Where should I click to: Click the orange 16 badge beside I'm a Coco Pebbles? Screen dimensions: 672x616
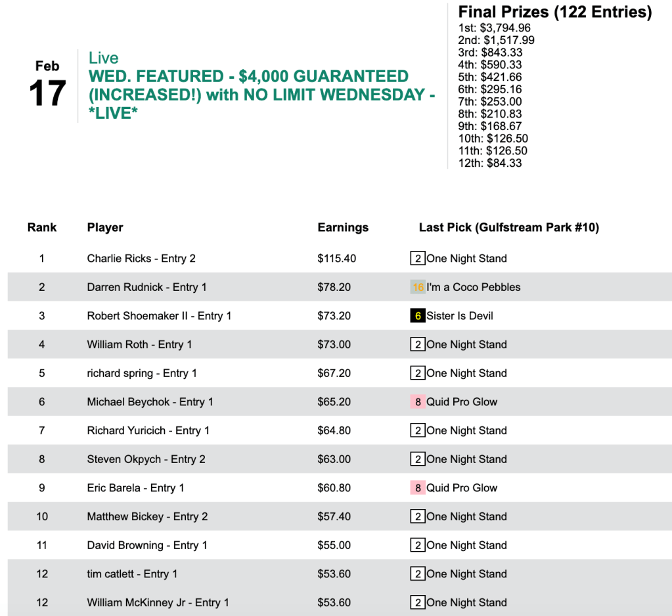[x=417, y=287]
